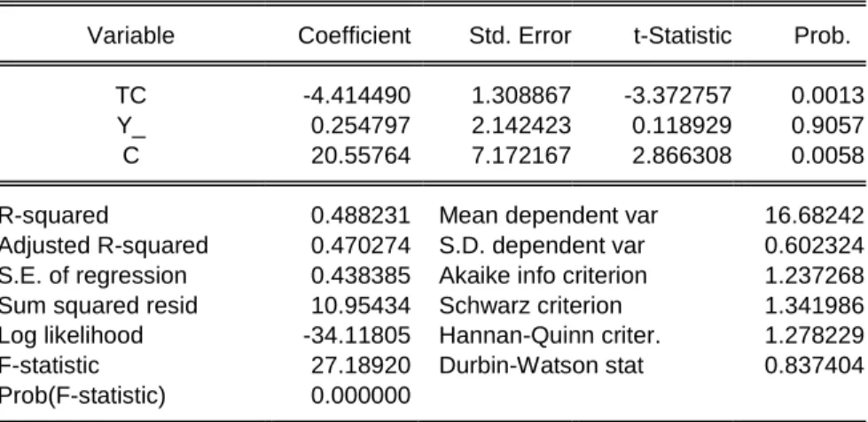This screenshot has width=868, height=422.
Task: Select the Y_ variable row label
Action: coord(131,127)
